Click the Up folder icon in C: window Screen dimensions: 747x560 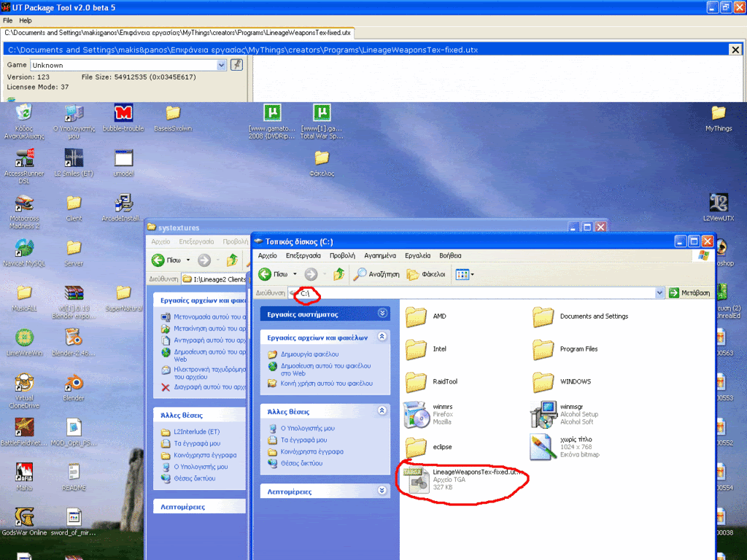(x=339, y=274)
